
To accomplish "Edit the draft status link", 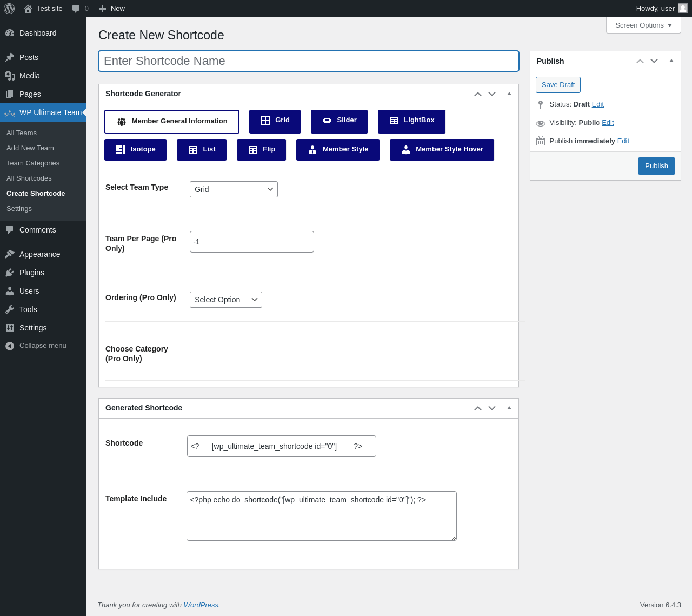I will tap(598, 104).
